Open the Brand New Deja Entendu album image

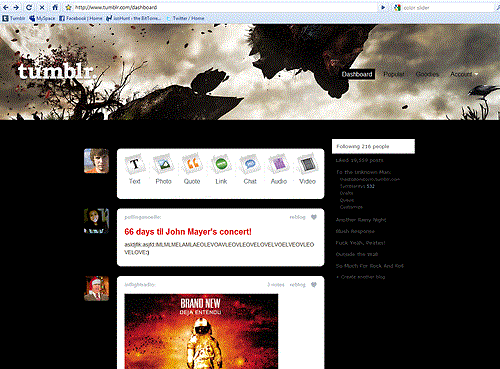pos(201,331)
